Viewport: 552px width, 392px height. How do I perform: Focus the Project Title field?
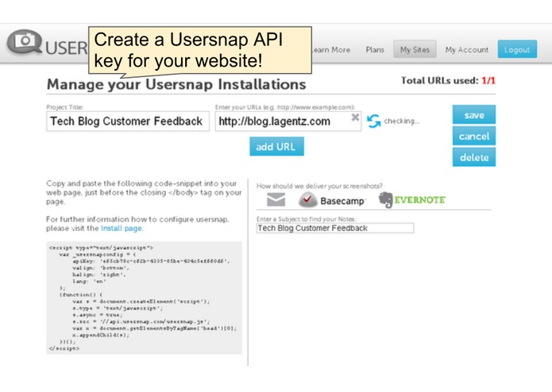[128, 121]
